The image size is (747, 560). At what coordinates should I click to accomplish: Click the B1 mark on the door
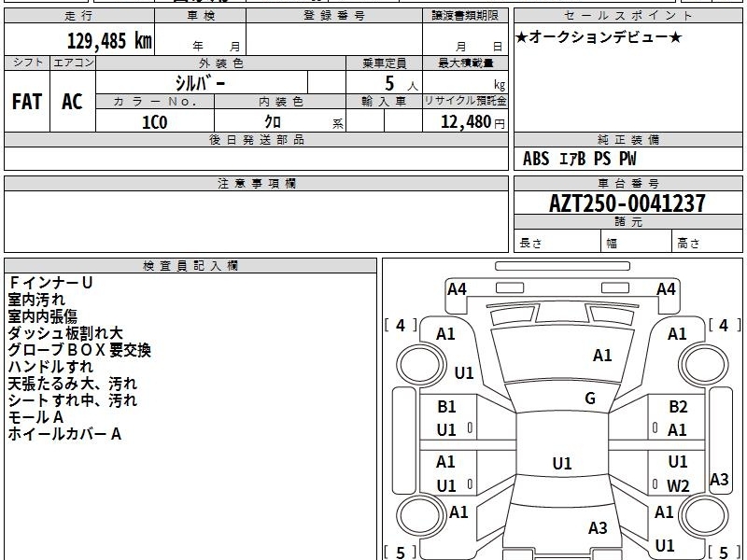(x=446, y=407)
